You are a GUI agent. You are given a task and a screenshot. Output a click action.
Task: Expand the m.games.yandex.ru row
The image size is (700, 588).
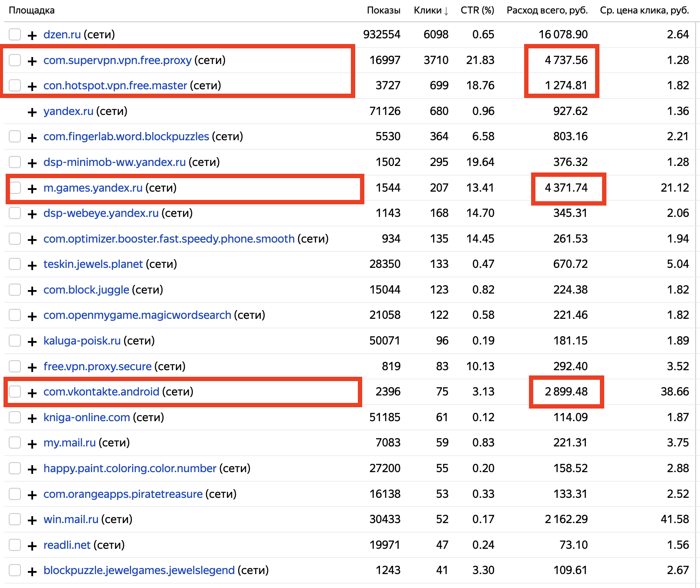point(32,189)
